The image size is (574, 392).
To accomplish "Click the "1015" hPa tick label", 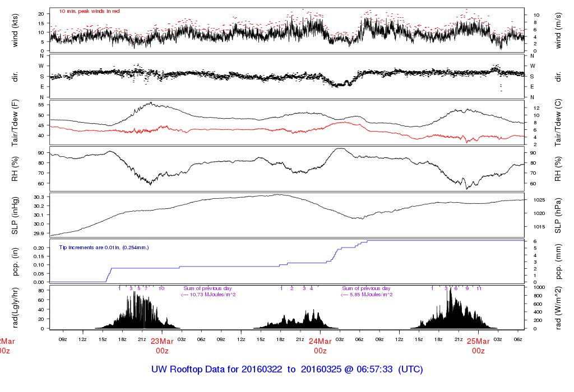I will pyautogui.click(x=539, y=227).
